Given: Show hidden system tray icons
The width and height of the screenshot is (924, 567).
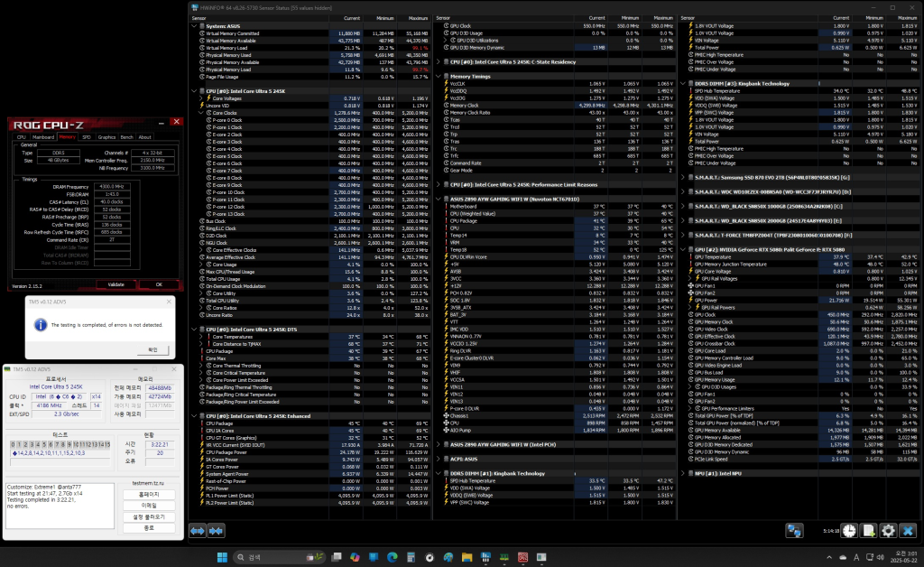Looking at the screenshot, I should [829, 557].
